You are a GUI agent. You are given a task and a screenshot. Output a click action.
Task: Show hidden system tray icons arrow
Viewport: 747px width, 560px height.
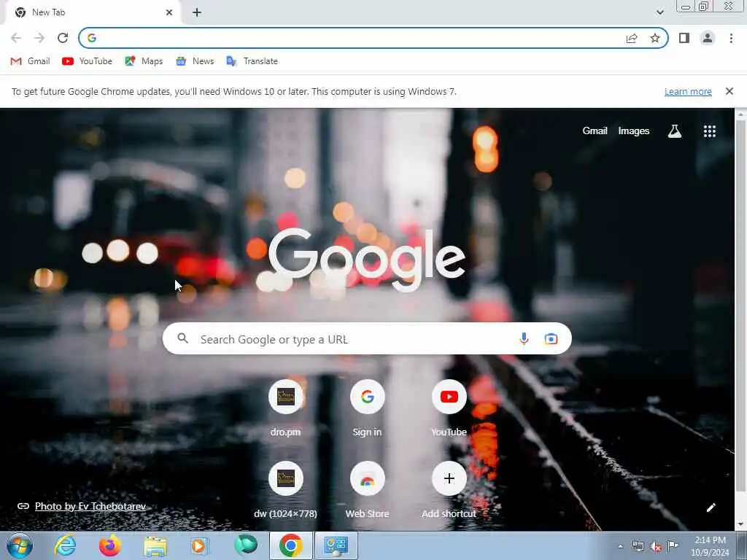620,546
